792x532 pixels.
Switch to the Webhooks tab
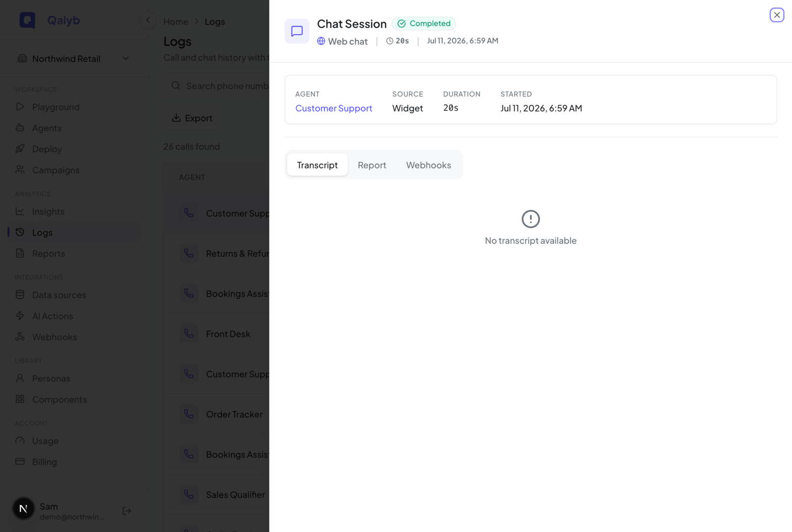[429, 165]
